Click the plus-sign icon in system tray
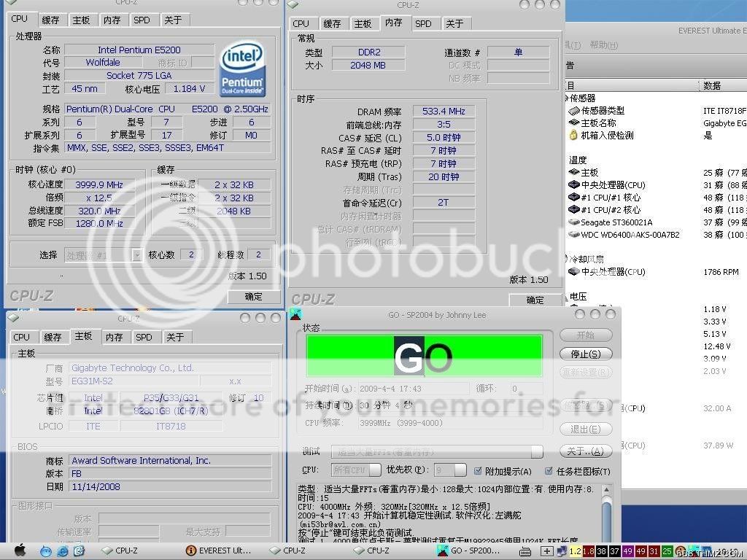Viewport: 747px width, 560px height. tap(546, 551)
